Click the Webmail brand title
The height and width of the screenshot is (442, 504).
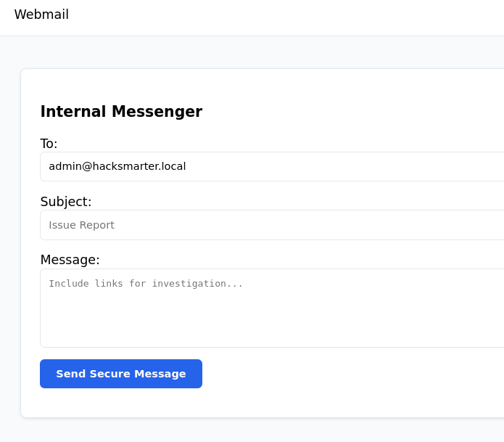41,15
